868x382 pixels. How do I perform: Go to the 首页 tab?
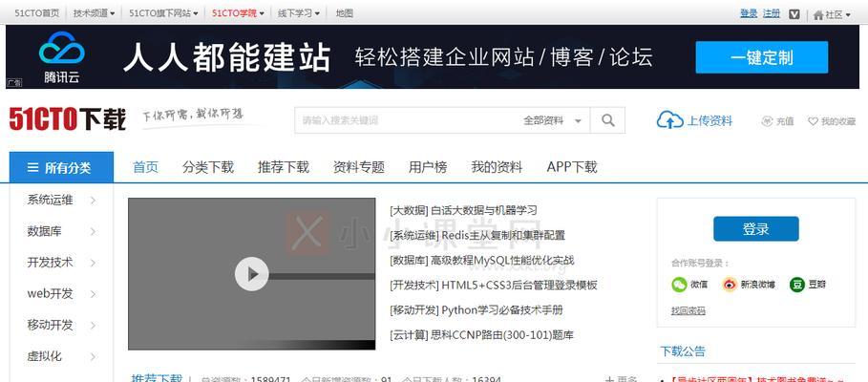(145, 167)
